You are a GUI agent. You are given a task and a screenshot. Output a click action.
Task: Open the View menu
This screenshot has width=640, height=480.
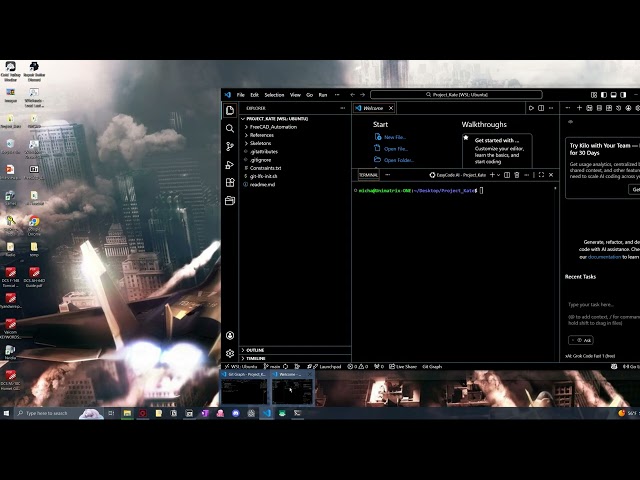295,95
